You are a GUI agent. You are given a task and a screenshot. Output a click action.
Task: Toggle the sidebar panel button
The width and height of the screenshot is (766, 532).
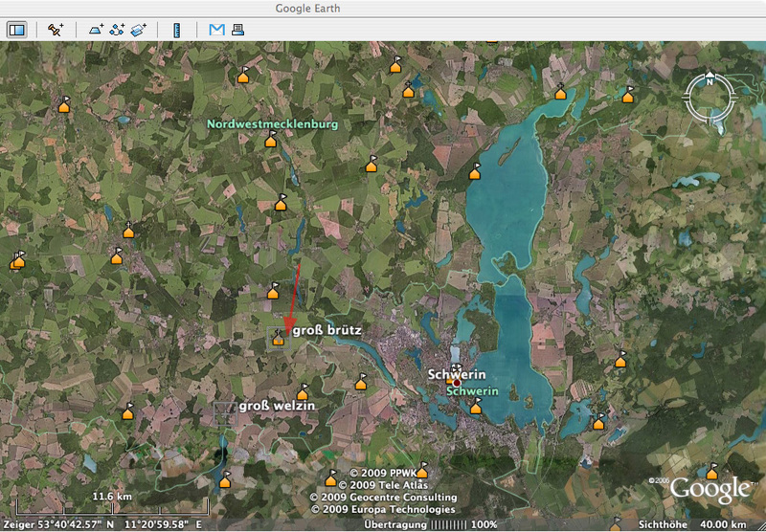click(17, 30)
